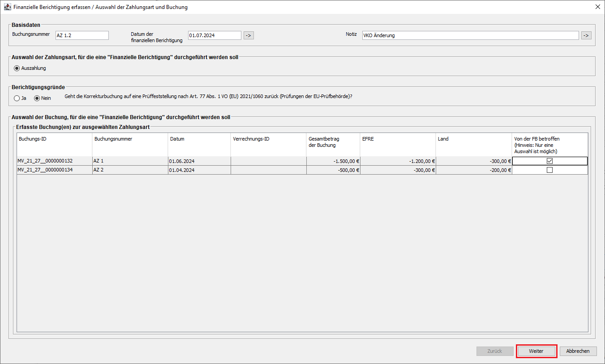Click the application icon in title bar

(x=7, y=7)
